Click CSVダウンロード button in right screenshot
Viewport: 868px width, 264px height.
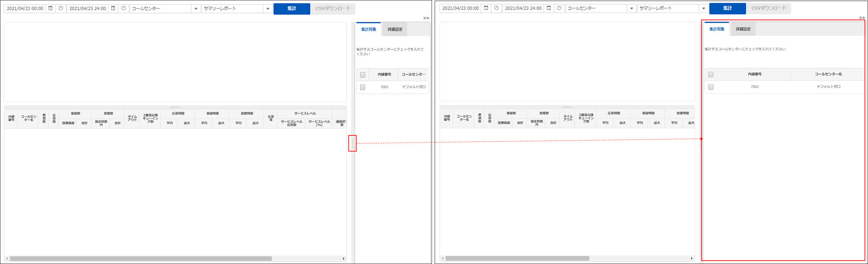click(769, 8)
